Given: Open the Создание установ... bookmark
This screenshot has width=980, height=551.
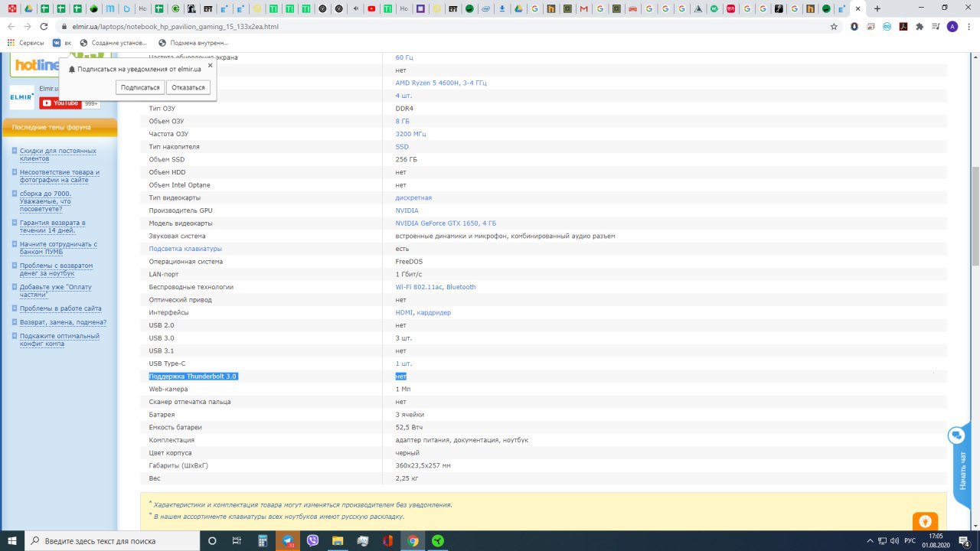Looking at the screenshot, I should pos(113,43).
